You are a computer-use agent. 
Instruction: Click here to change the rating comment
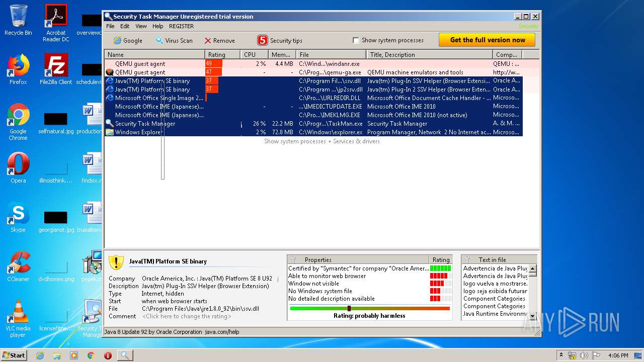pos(187,316)
